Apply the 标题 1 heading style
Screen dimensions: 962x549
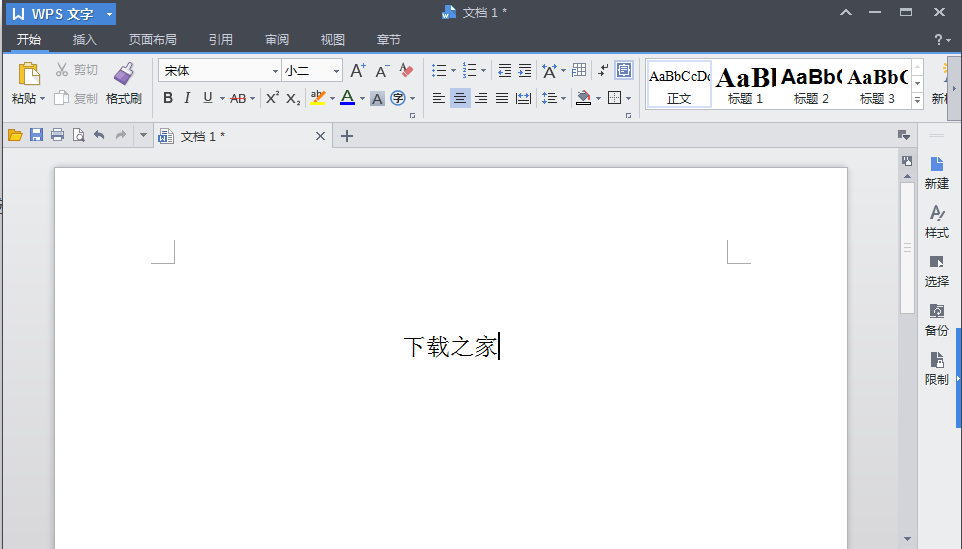(x=745, y=84)
